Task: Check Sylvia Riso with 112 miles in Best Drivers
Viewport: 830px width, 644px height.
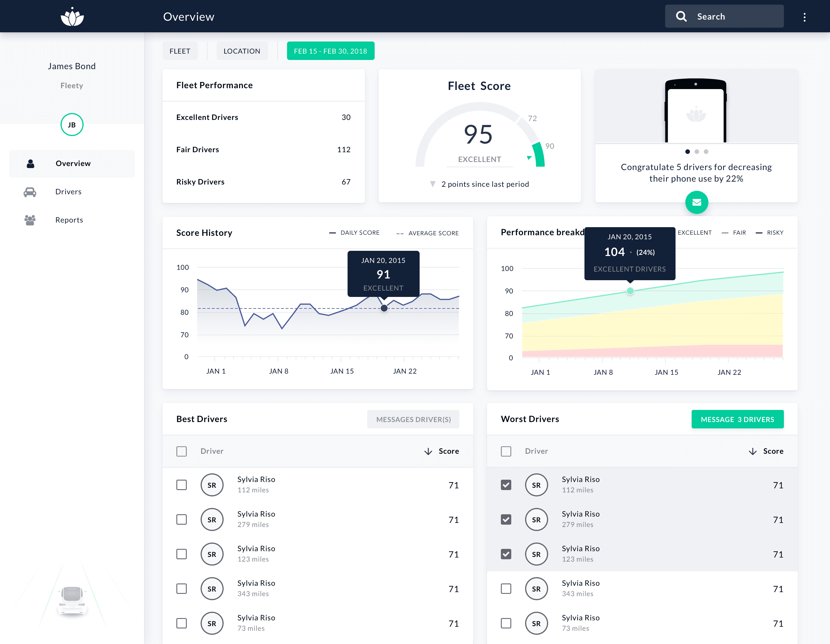Action: pyautogui.click(x=181, y=485)
